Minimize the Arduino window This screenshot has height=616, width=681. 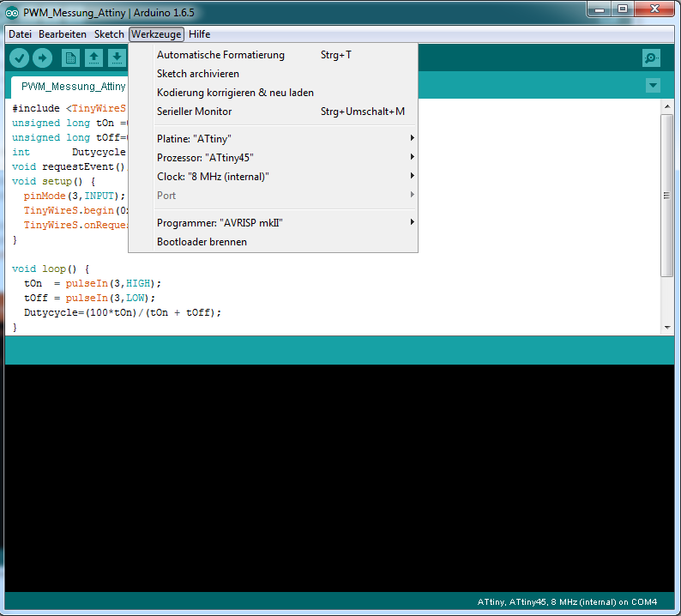click(600, 9)
